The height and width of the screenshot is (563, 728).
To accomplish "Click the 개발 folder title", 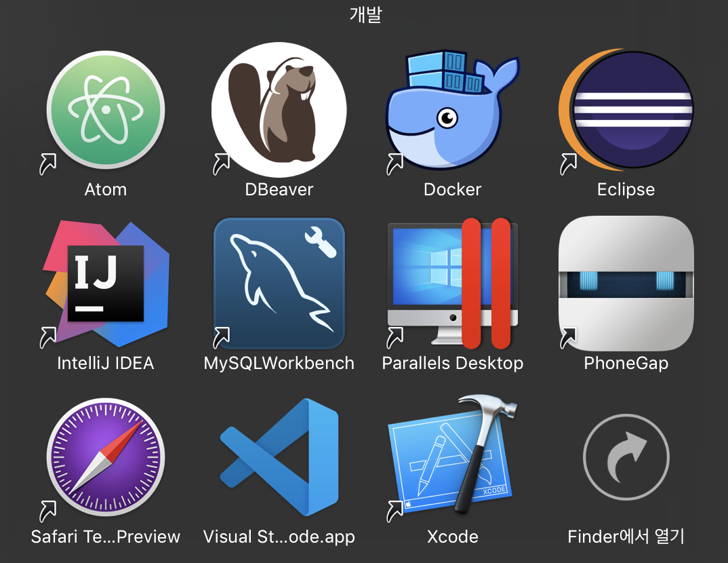I will 365,14.
